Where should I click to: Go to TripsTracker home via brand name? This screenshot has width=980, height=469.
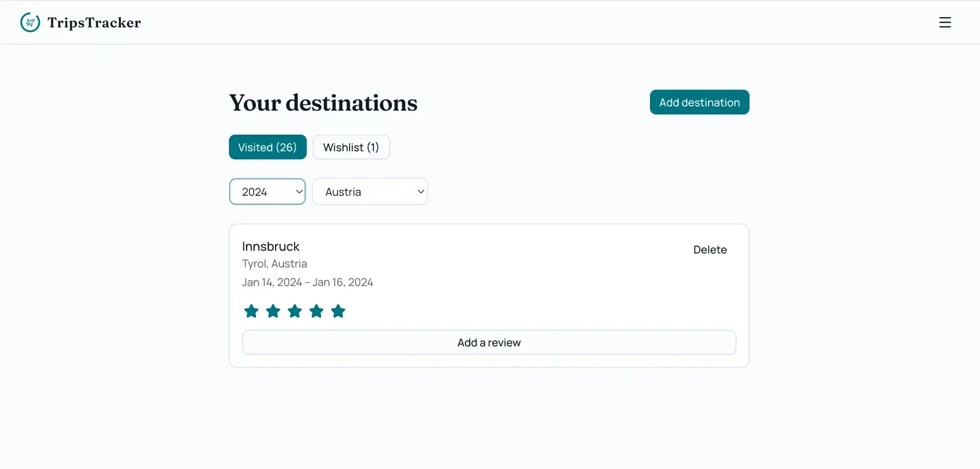click(94, 23)
